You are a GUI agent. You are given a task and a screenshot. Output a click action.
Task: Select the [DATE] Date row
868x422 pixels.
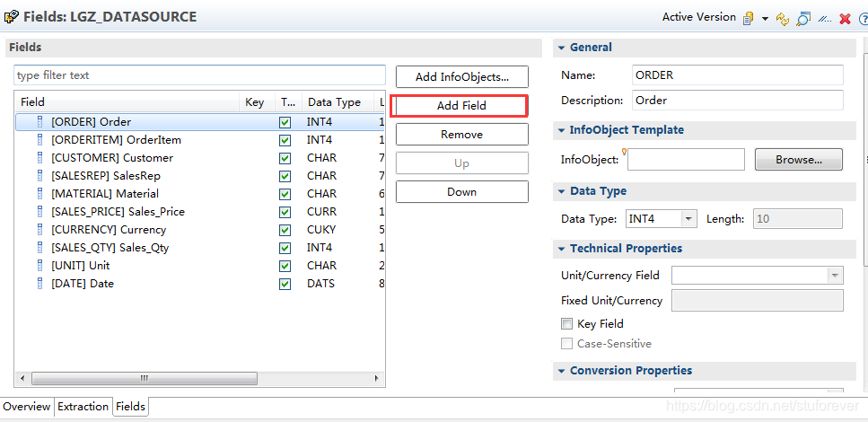[199, 284]
